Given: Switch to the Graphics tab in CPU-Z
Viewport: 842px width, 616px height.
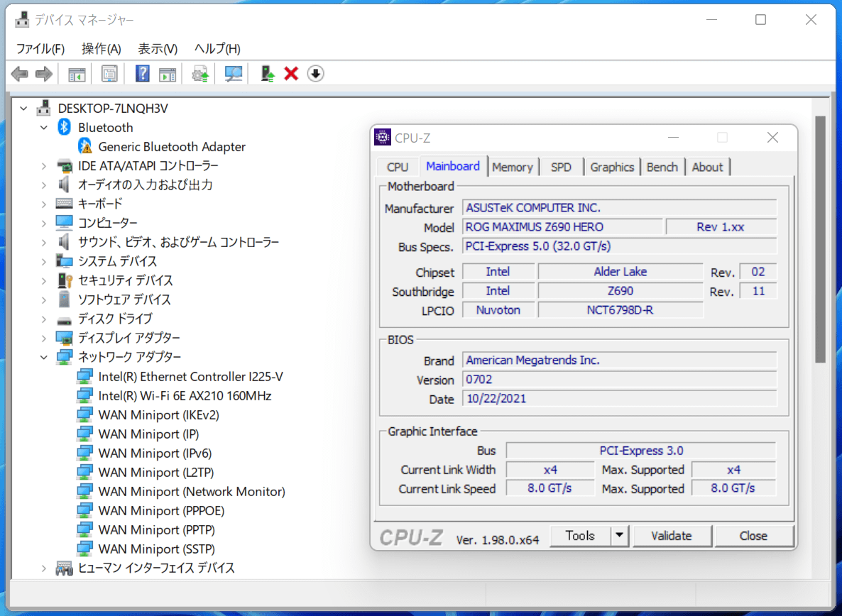Looking at the screenshot, I should click(x=612, y=167).
